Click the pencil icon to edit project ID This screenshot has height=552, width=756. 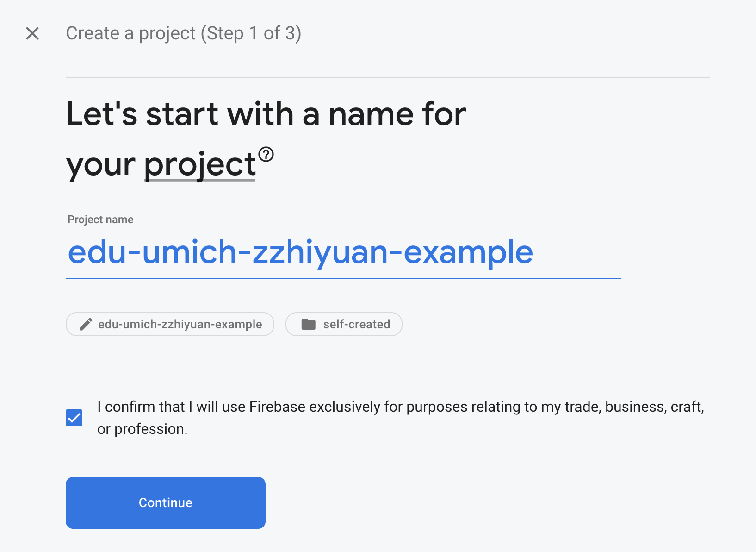pos(86,324)
